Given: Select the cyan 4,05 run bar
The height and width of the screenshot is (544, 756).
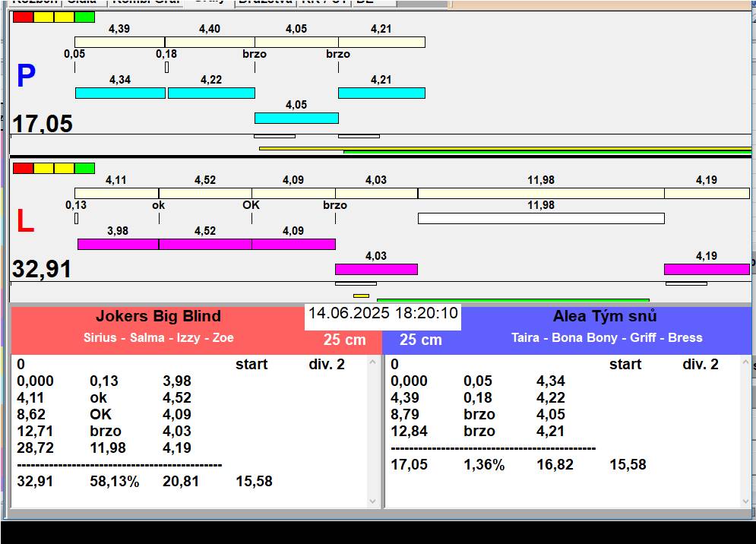Looking at the screenshot, I should pos(296,118).
